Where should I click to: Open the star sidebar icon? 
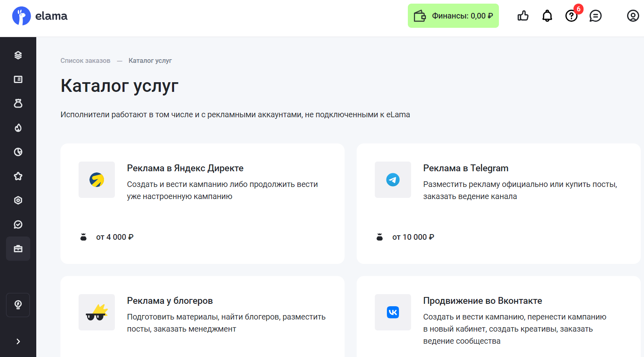(18, 176)
